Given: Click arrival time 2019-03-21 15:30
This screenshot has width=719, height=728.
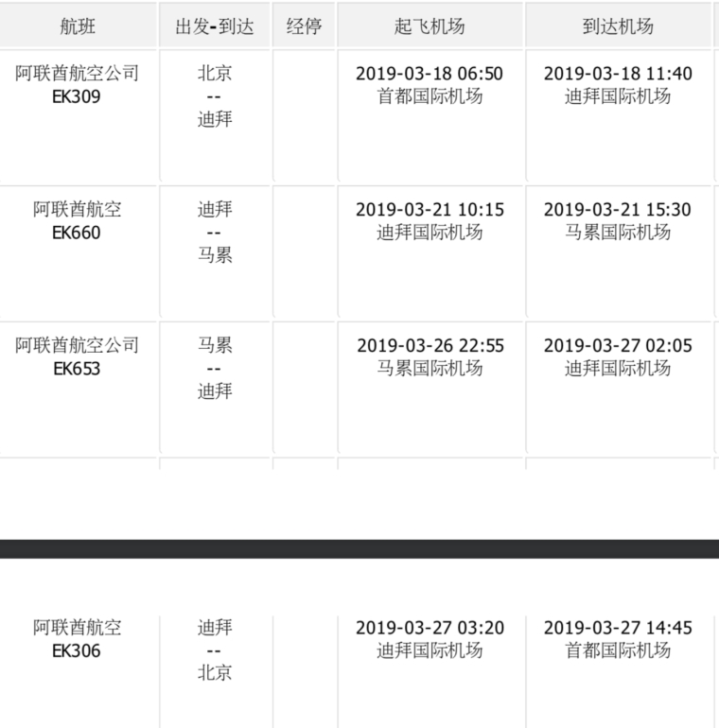Looking at the screenshot, I should tap(618, 210).
